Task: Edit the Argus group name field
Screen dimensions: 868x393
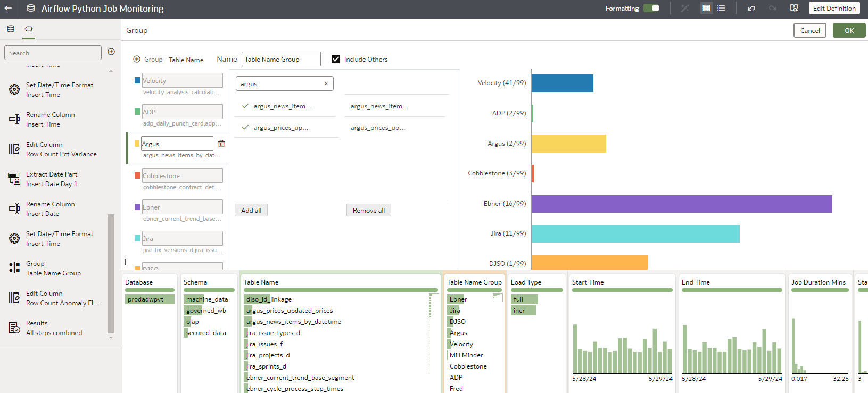Action: coord(177,144)
